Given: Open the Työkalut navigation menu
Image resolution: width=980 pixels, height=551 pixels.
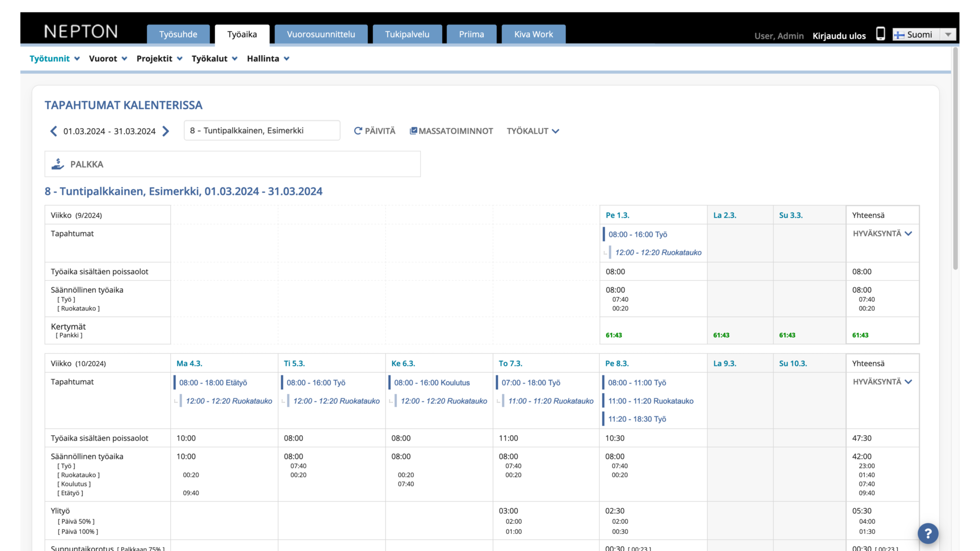Looking at the screenshot, I should [214, 58].
